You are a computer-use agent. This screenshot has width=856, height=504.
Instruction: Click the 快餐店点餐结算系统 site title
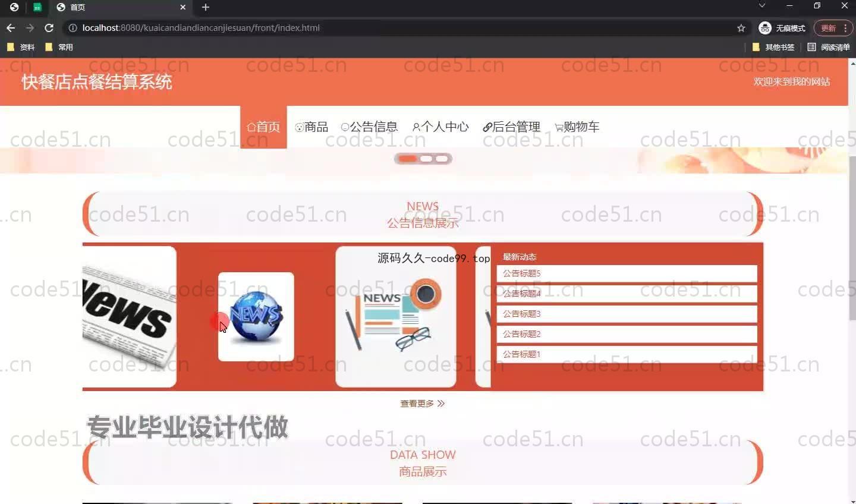(97, 82)
